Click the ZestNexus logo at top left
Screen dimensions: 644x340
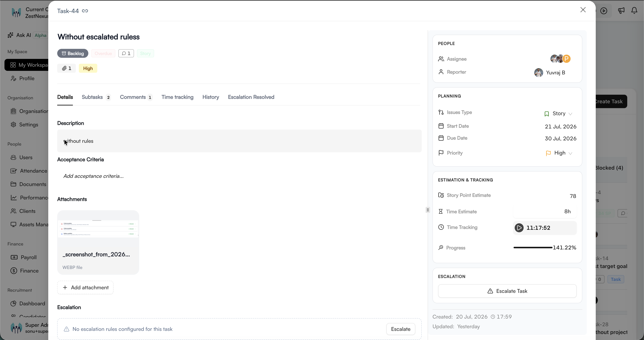(x=16, y=12)
